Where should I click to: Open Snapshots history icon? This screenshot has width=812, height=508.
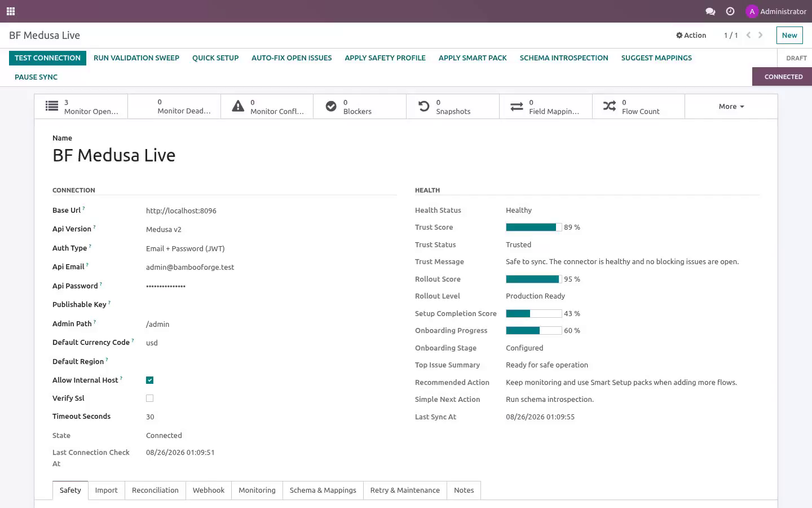pyautogui.click(x=424, y=106)
